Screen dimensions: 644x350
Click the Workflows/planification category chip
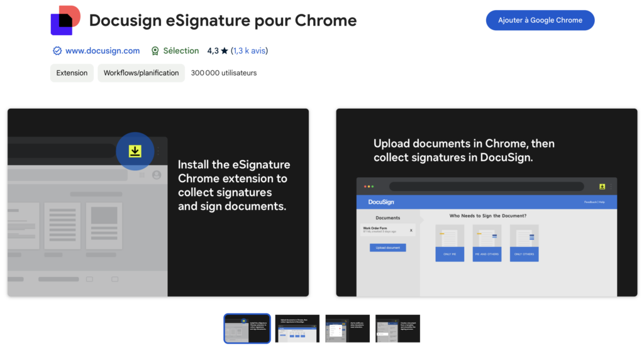pos(141,73)
